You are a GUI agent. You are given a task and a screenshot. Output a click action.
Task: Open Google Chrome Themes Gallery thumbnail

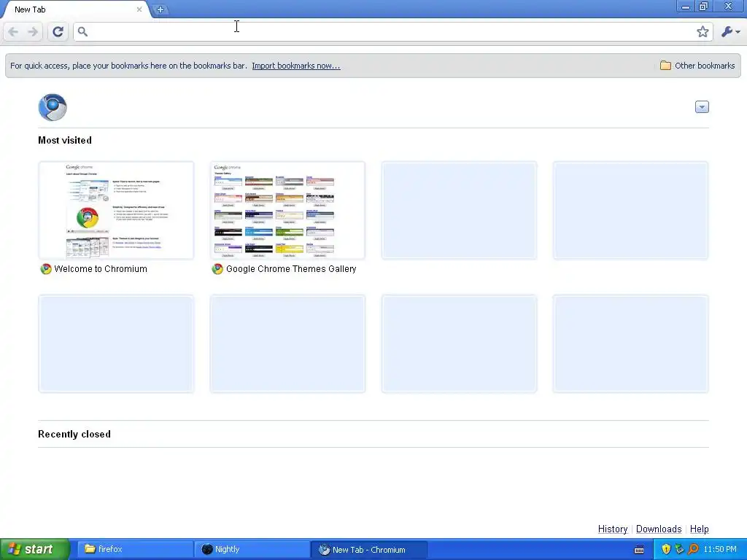(287, 211)
